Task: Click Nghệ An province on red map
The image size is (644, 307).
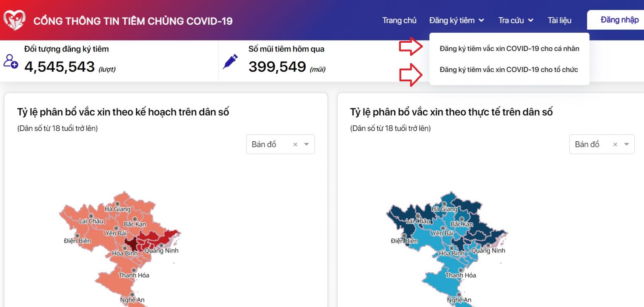Action: point(132,299)
